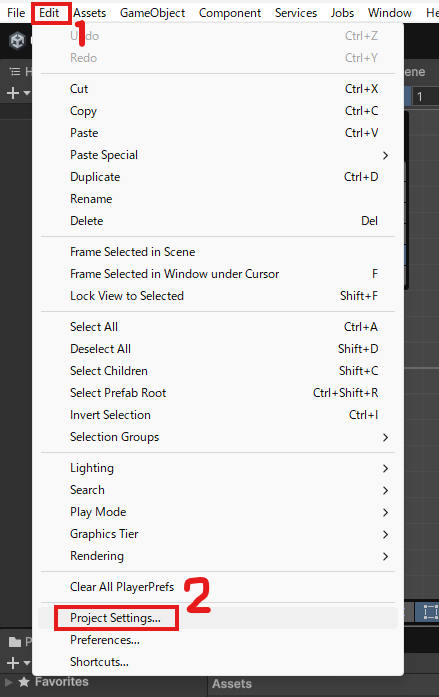Click the Hierarchy list icon
Screen dimensions: 439x697
(15, 72)
